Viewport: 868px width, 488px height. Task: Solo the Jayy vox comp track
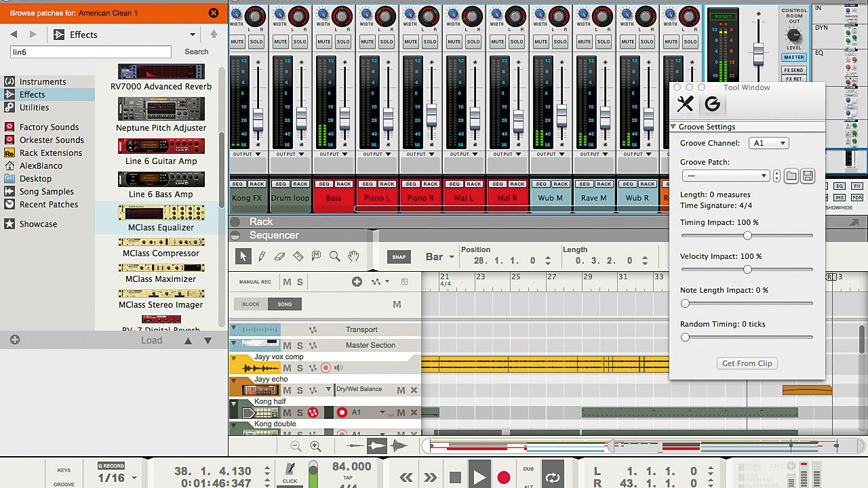pos(300,368)
